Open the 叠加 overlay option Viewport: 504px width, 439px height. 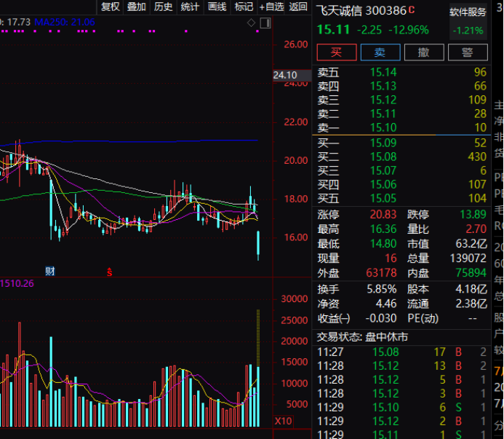(137, 7)
